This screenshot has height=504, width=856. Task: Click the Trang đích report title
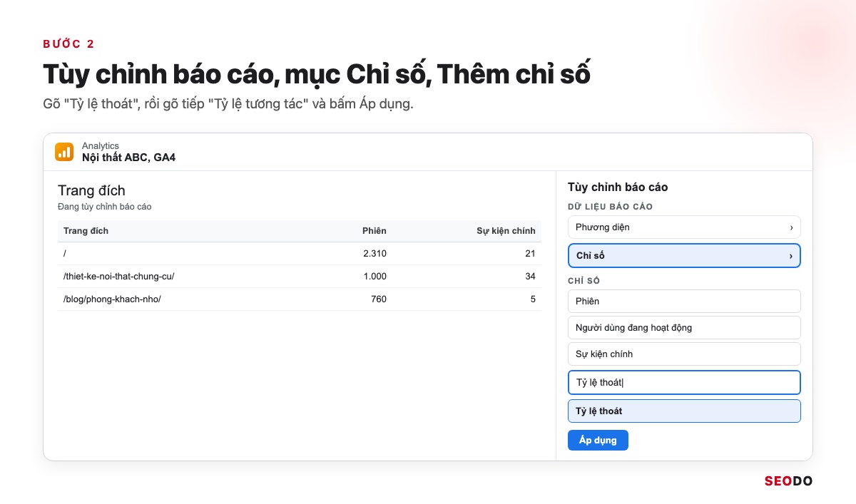(x=91, y=190)
